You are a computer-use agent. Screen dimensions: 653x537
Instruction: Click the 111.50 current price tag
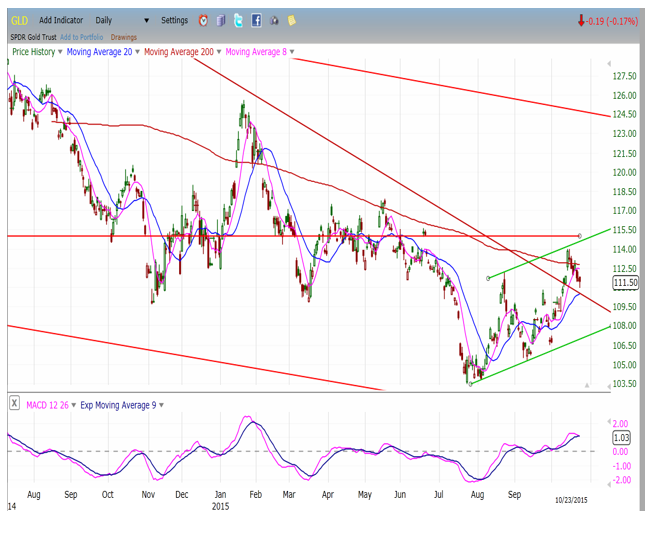pos(626,283)
